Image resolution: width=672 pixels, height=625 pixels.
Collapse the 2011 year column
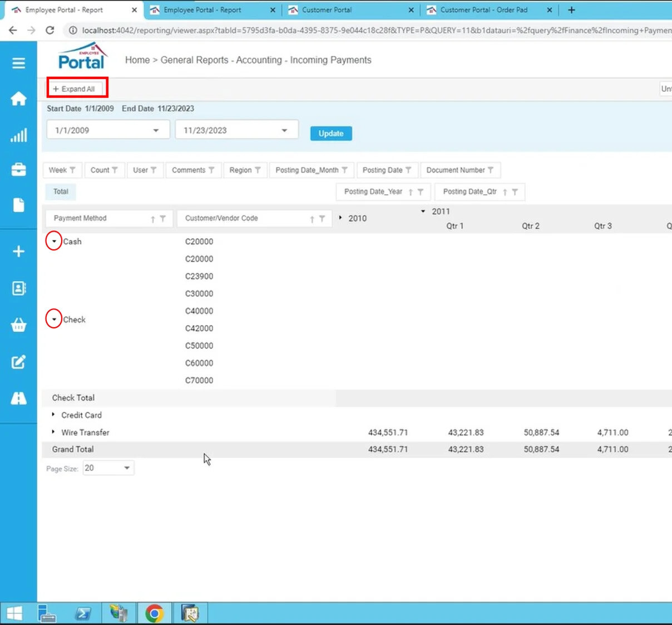423,211
